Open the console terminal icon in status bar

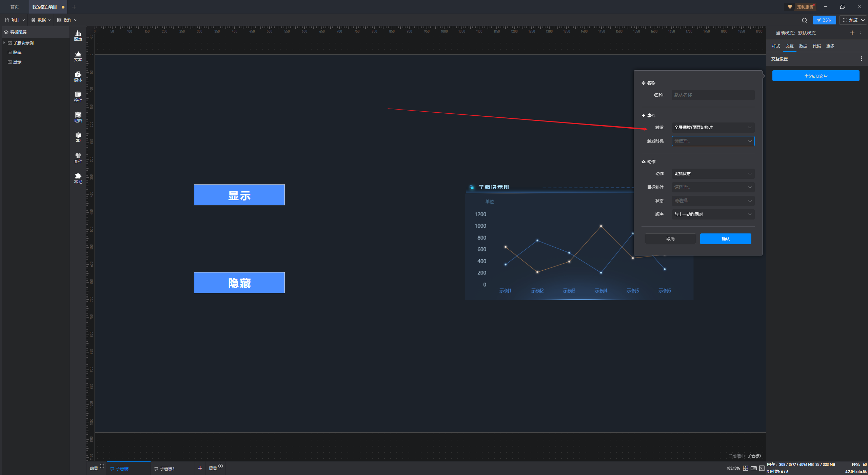point(762,468)
